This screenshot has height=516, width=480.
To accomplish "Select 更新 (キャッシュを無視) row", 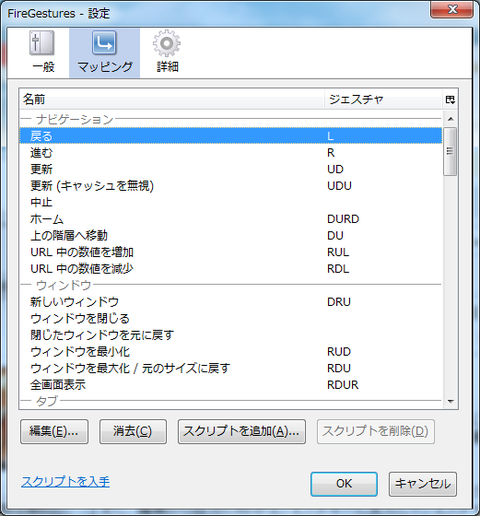I will pos(231,186).
